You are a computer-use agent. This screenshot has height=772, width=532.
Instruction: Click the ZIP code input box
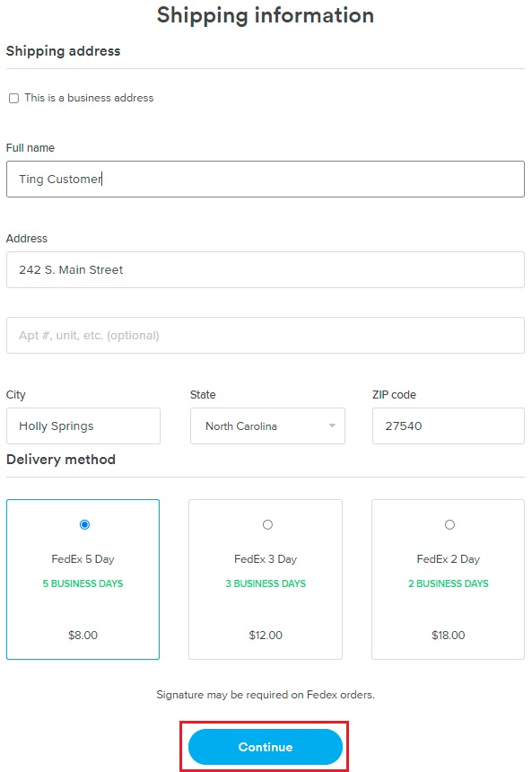[448, 425]
